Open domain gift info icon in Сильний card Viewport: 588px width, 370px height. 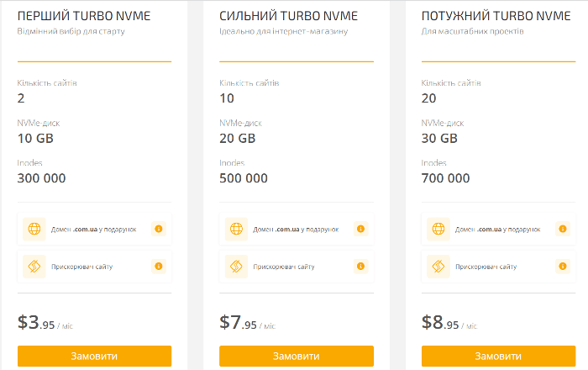(360, 229)
